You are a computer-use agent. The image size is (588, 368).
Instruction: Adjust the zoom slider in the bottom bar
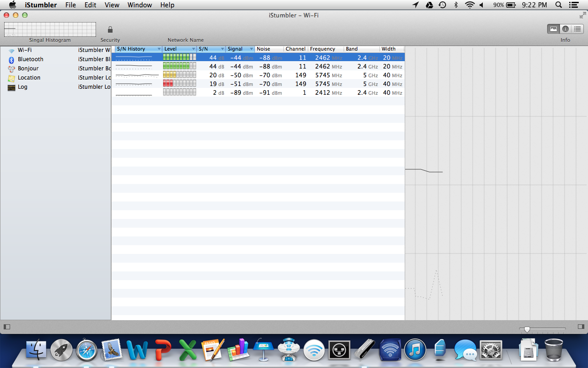pos(527,329)
